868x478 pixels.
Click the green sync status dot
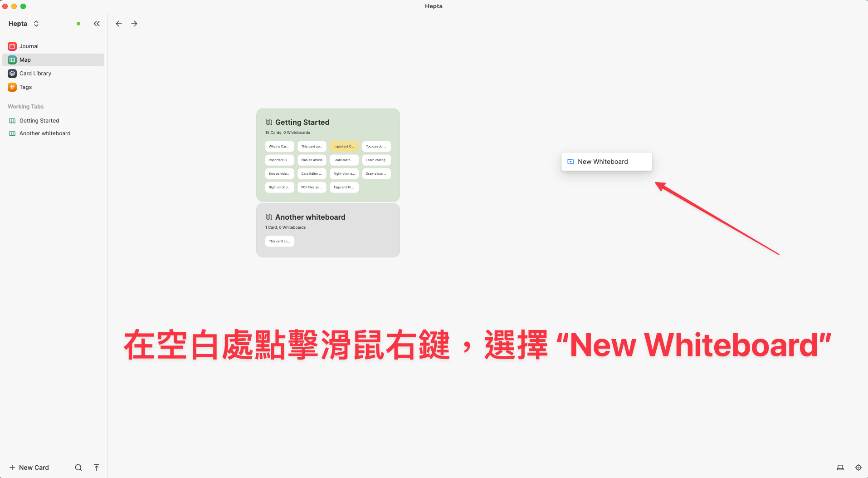(78, 24)
